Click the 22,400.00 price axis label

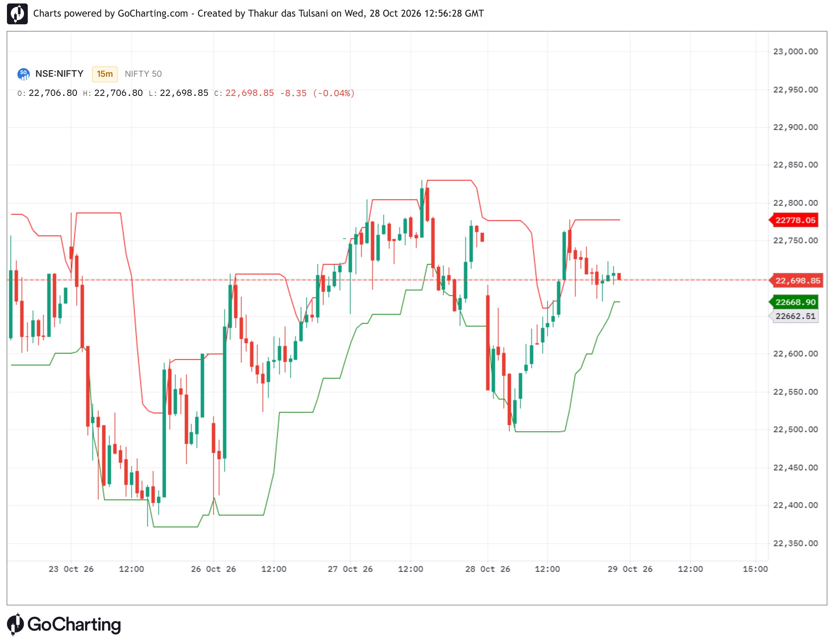pos(795,505)
